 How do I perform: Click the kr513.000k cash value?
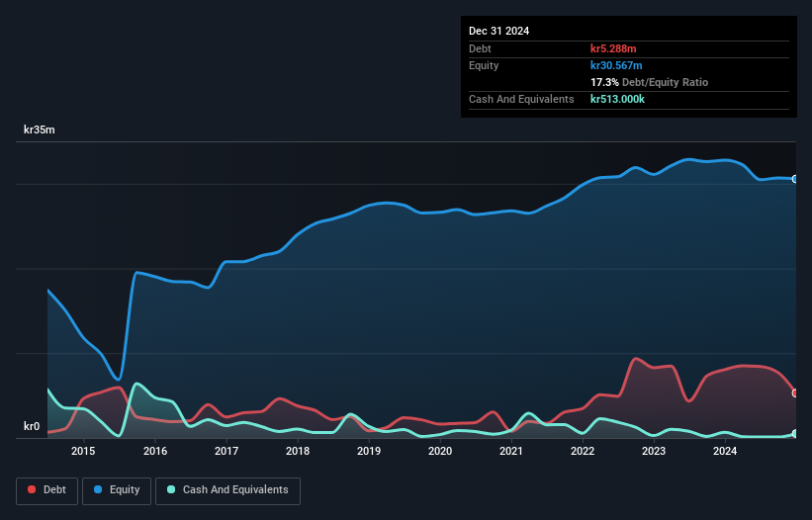[x=618, y=99]
